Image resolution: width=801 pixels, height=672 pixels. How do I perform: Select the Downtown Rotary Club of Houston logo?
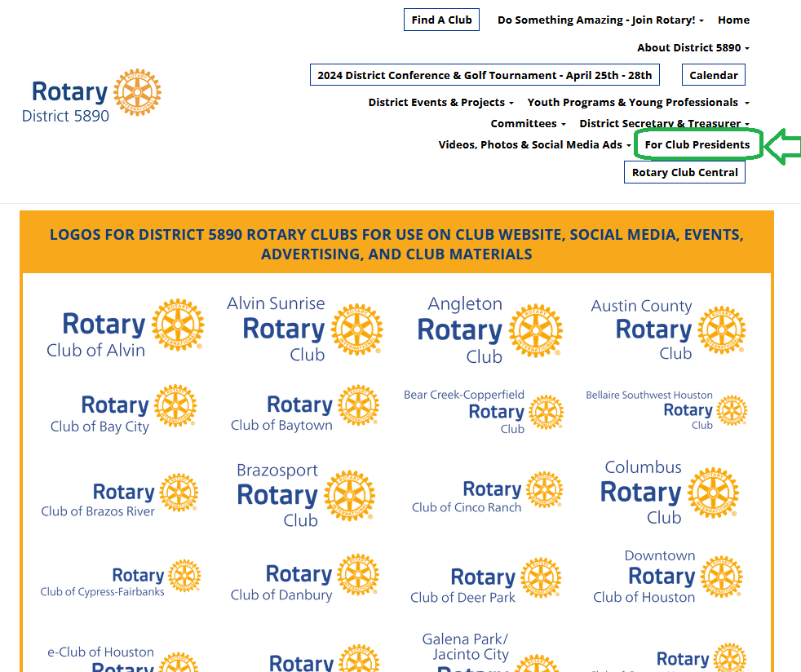(668, 577)
